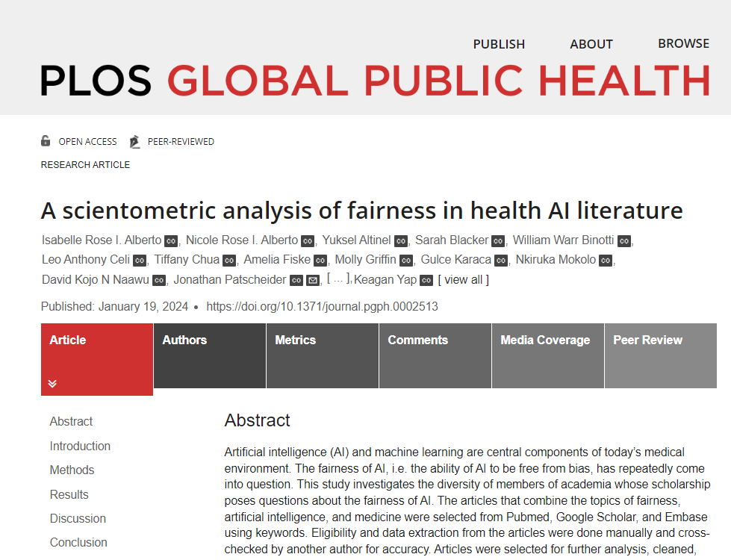This screenshot has width=731, height=560.
Task: Jump to Methods section in sidebar
Action: (x=72, y=470)
